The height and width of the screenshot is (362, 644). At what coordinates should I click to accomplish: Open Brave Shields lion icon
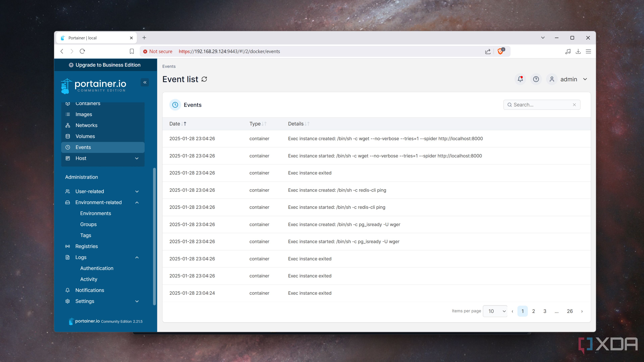pyautogui.click(x=500, y=51)
